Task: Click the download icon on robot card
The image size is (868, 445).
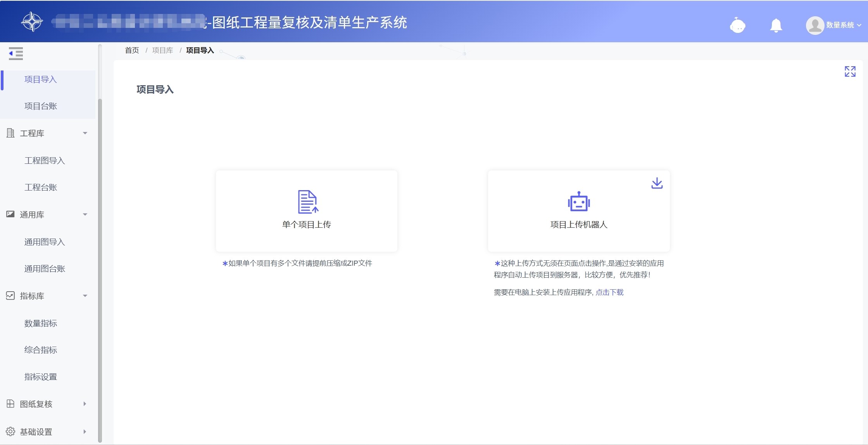Action: (657, 183)
